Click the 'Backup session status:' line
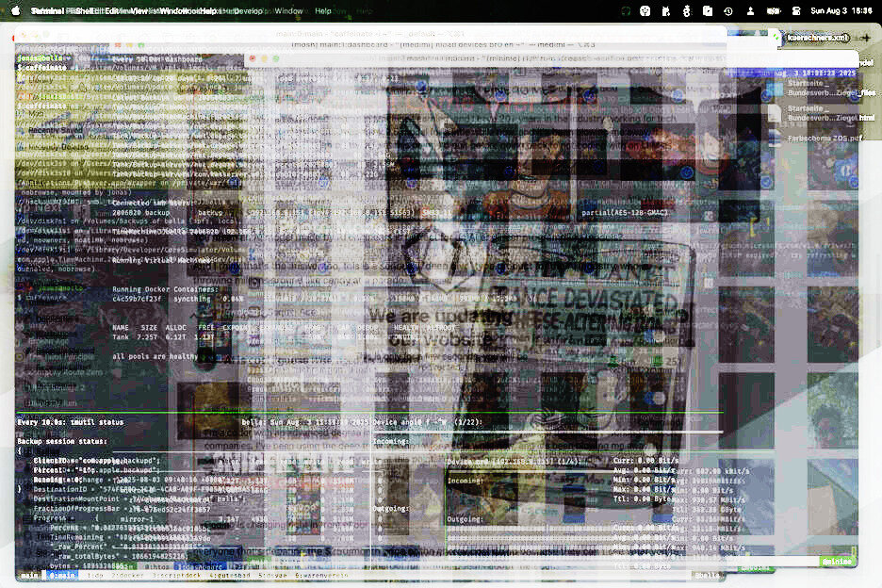882x588 pixels. click(62, 441)
